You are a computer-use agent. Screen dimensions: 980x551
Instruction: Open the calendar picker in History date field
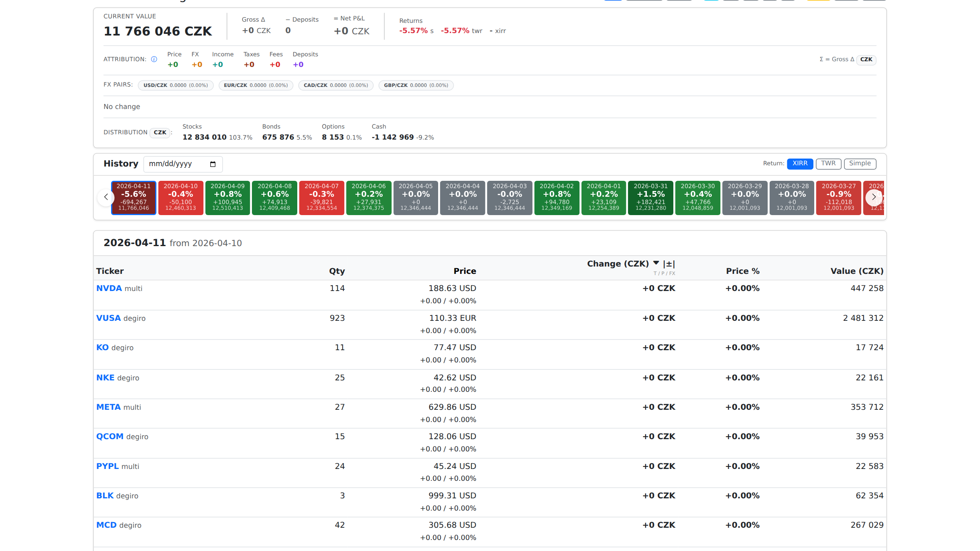(213, 164)
